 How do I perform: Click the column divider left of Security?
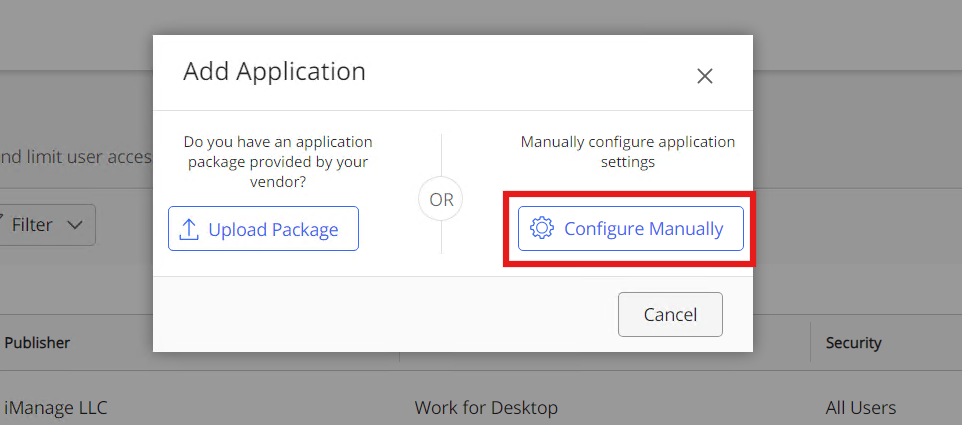(810, 342)
